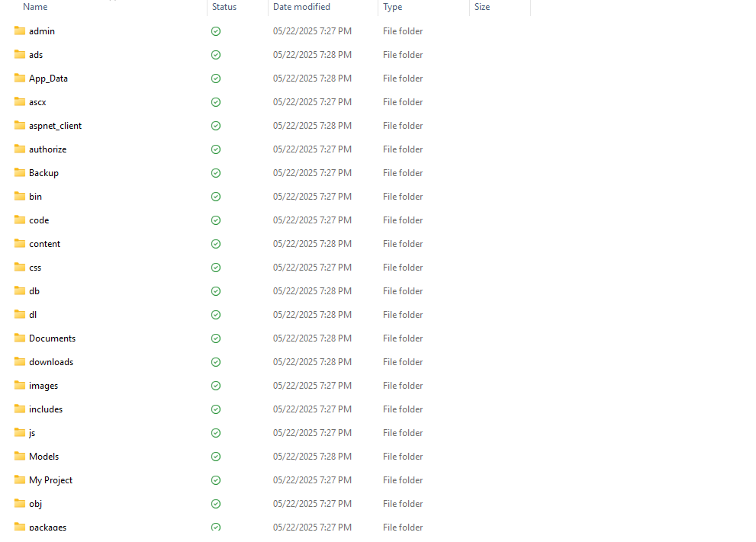This screenshot has height=542, width=756.
Task: Sort files by the Name column header
Action: click(x=35, y=7)
